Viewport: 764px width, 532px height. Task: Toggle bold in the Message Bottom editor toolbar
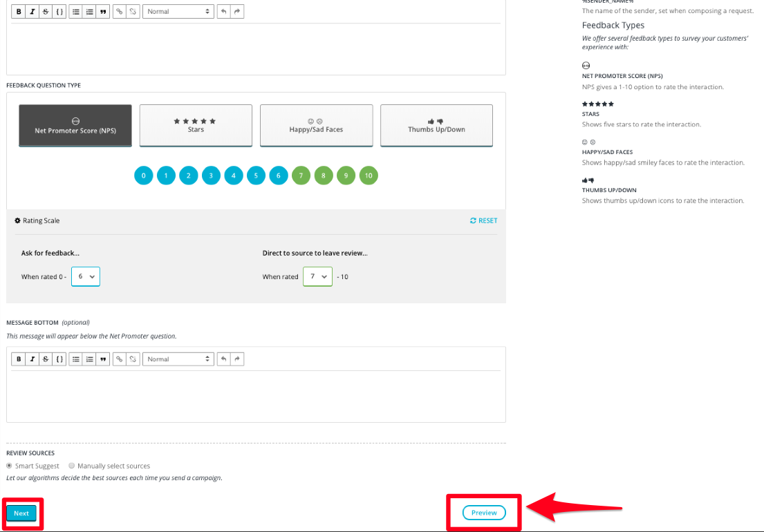point(19,359)
